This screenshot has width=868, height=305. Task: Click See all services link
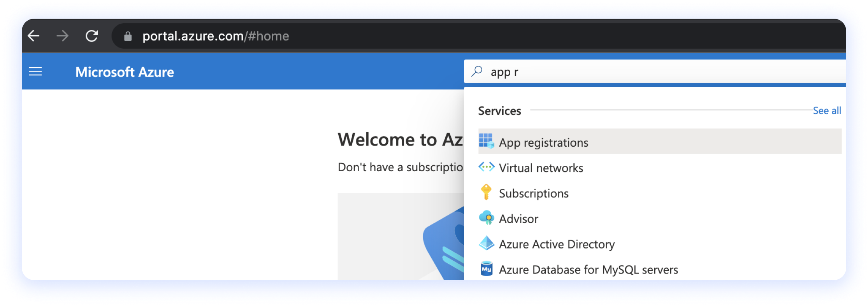pos(827,111)
